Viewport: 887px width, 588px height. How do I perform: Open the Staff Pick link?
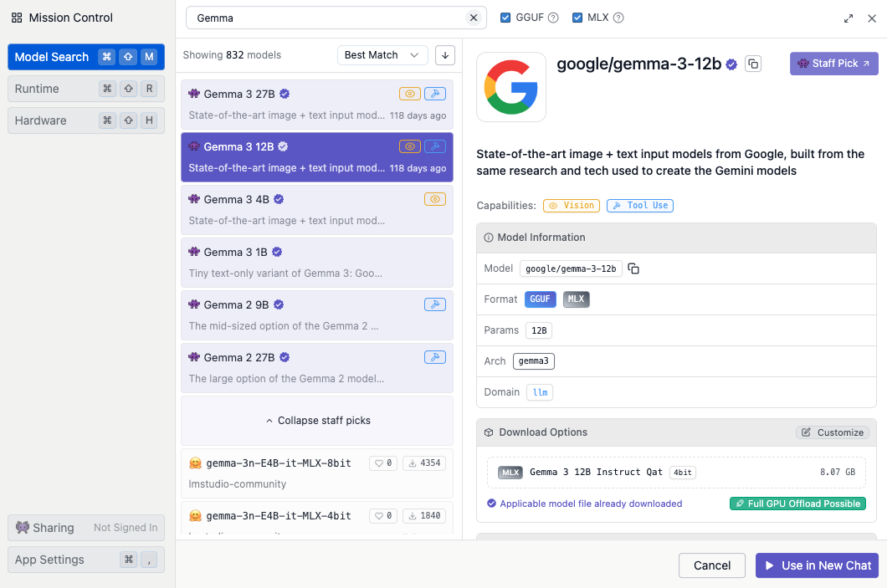[x=833, y=64]
